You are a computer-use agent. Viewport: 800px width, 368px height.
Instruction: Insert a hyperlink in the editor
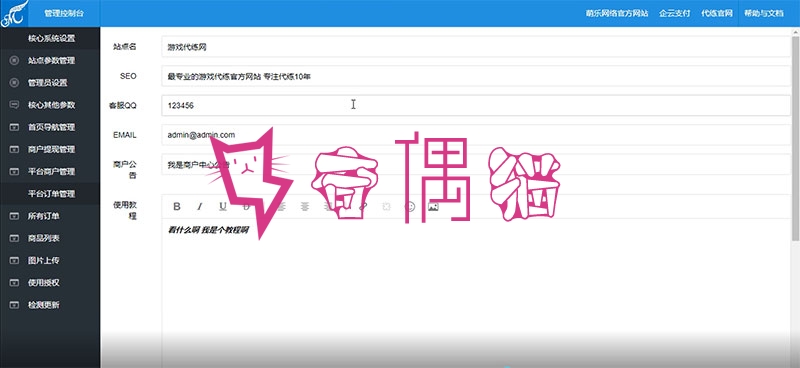click(x=363, y=206)
